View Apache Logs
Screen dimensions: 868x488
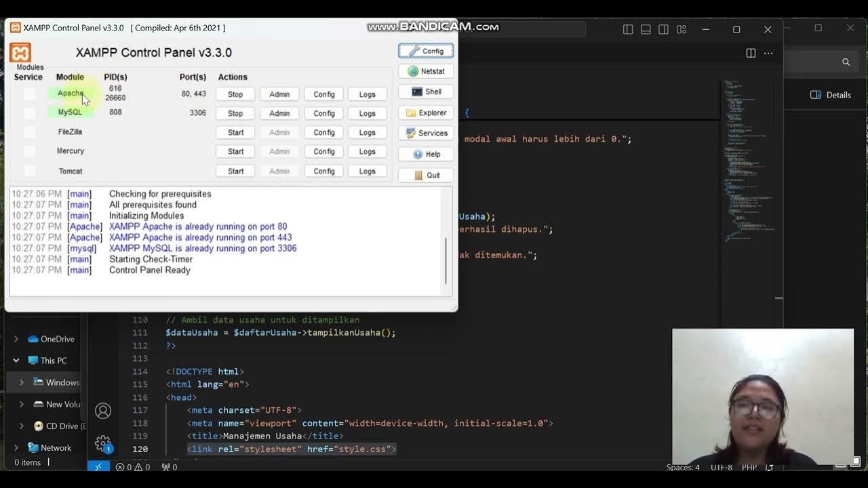point(368,94)
